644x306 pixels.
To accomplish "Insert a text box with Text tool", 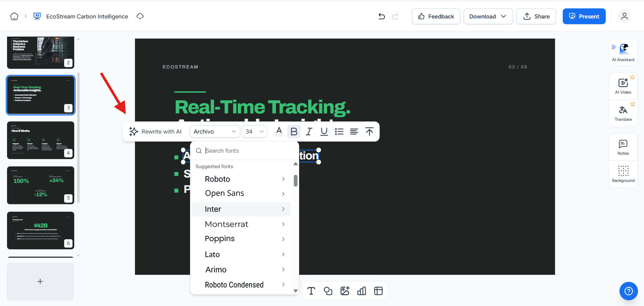I will click(311, 291).
